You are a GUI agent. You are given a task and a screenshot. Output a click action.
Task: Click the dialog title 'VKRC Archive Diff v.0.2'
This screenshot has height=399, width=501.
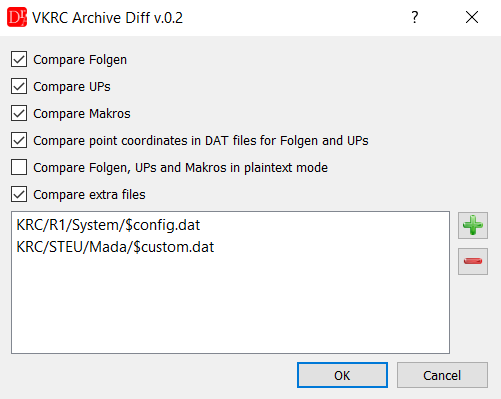(x=107, y=18)
